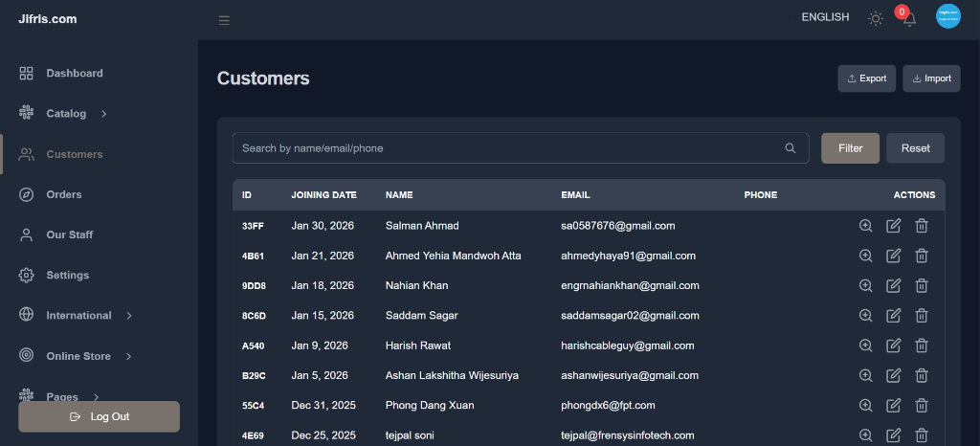Viewport: 980px width, 446px height.
Task: Focus the search by name/email/phone field
Action: pyautogui.click(x=507, y=148)
